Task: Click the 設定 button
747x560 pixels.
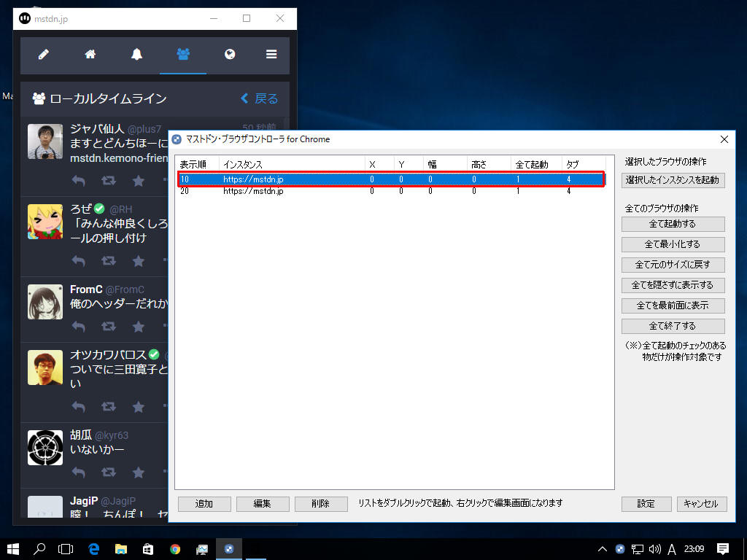Action: tap(646, 504)
